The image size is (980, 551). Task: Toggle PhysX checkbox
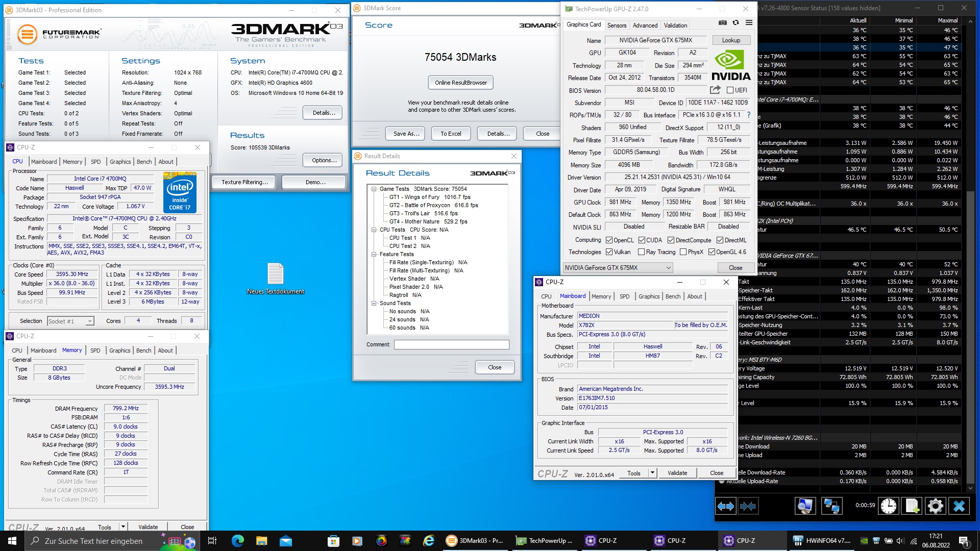pyautogui.click(x=683, y=252)
